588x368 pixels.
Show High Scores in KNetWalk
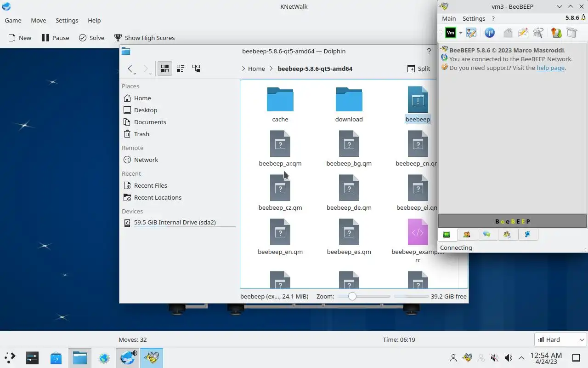144,38
